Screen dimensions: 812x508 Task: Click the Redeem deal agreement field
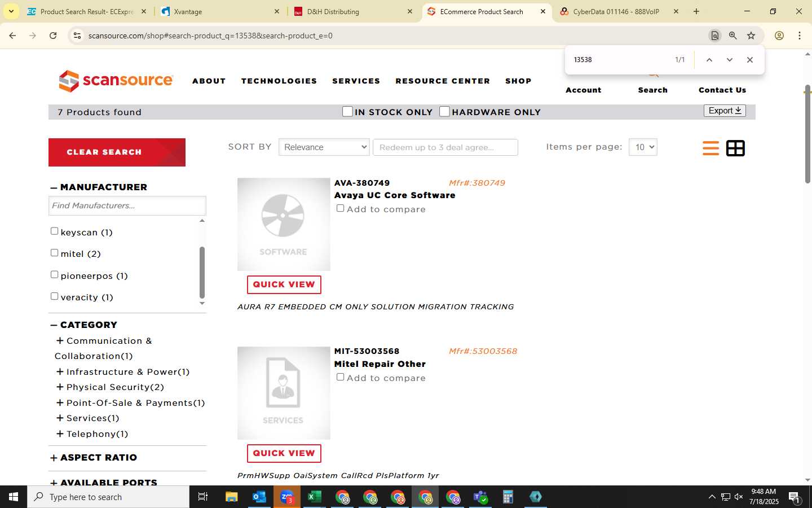pos(445,147)
